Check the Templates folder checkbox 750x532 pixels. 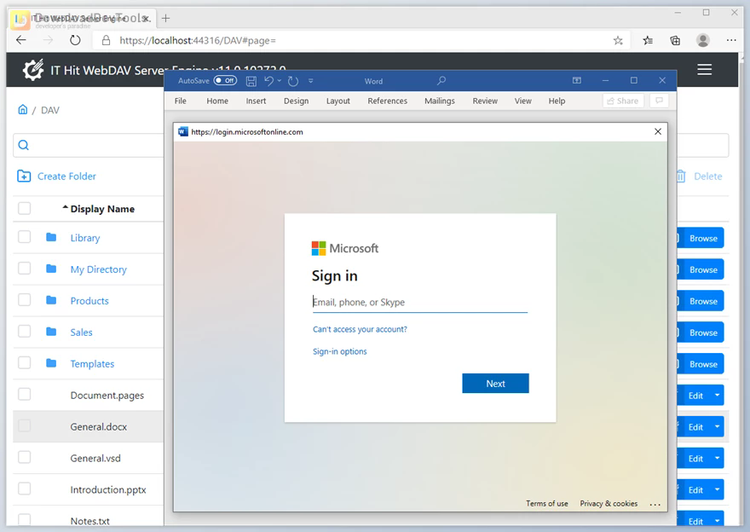click(x=24, y=363)
